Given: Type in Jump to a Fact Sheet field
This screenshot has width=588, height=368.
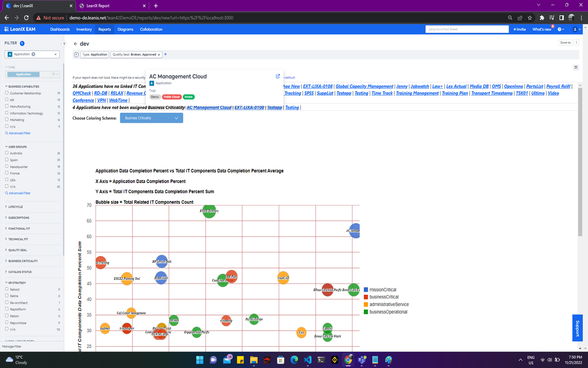Looking at the screenshot, I should [467, 29].
